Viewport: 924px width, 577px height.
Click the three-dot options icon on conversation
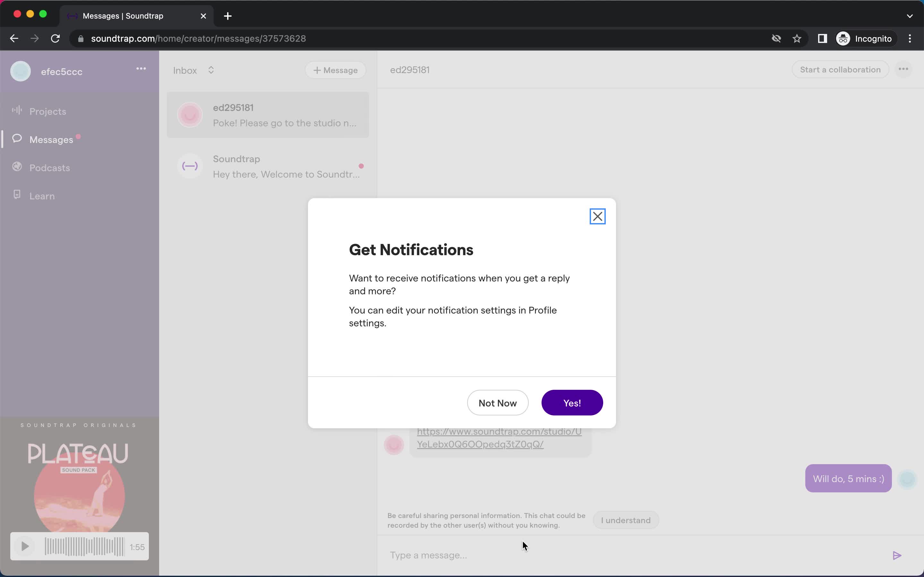coord(903,69)
